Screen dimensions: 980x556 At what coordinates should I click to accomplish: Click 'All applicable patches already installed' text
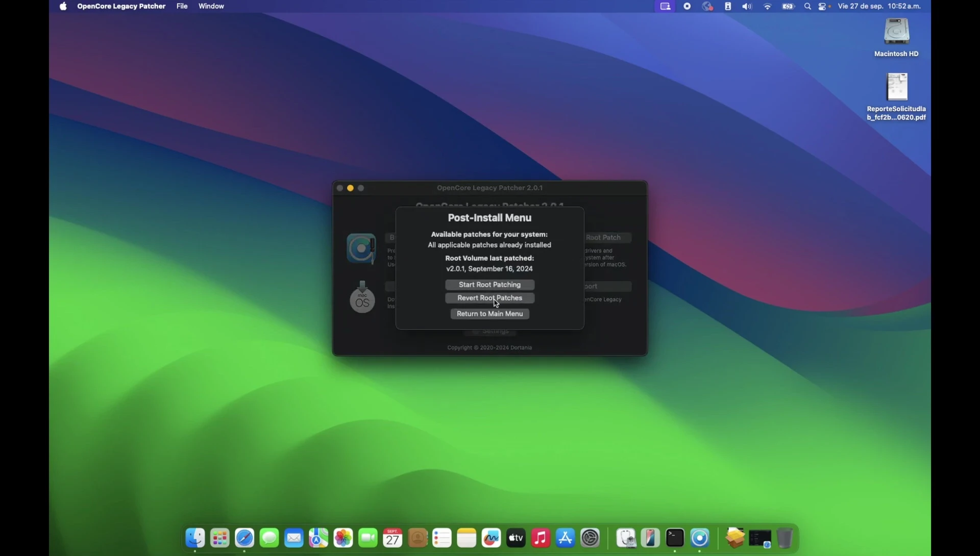(x=489, y=245)
